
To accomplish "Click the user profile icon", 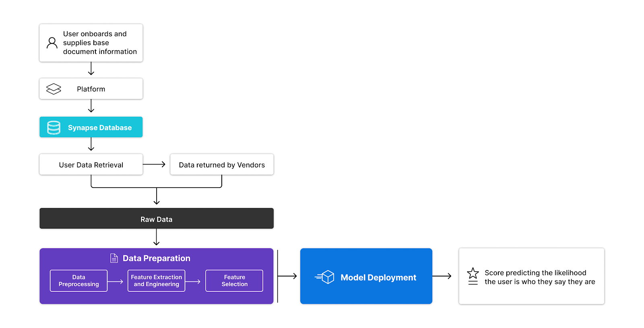I will [x=52, y=43].
